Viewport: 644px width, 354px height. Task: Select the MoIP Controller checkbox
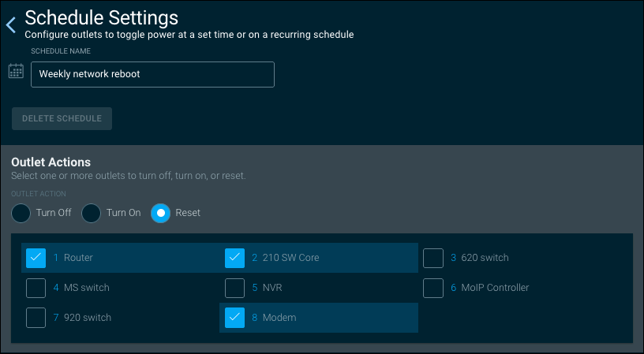tap(433, 288)
